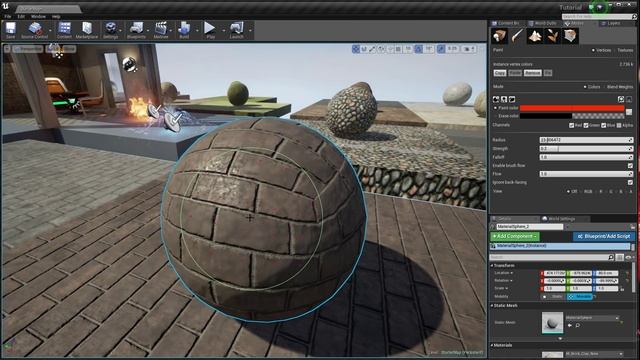Click the Unreal Engine logo icon
Image resolution: width=640 pixels, height=360 pixels.
[5, 7]
